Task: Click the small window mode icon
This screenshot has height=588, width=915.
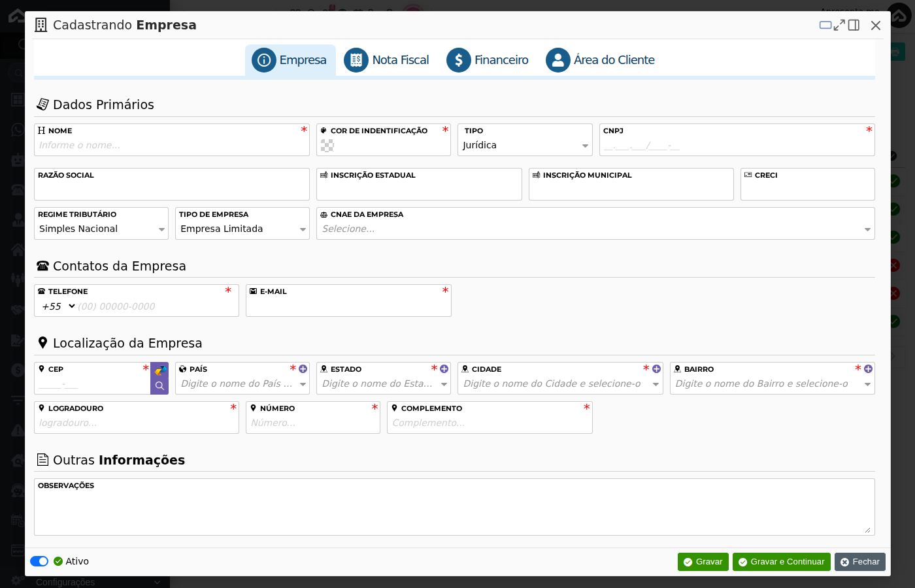Action: [825, 25]
